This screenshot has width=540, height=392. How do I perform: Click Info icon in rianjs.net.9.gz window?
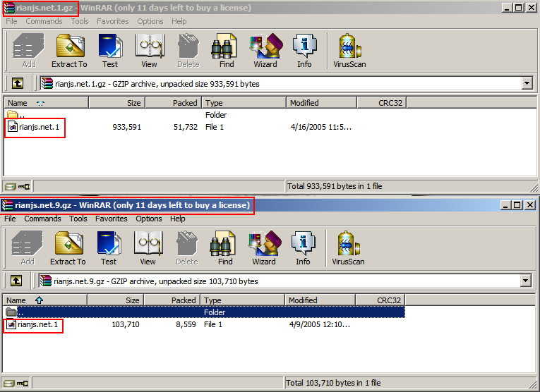point(303,248)
